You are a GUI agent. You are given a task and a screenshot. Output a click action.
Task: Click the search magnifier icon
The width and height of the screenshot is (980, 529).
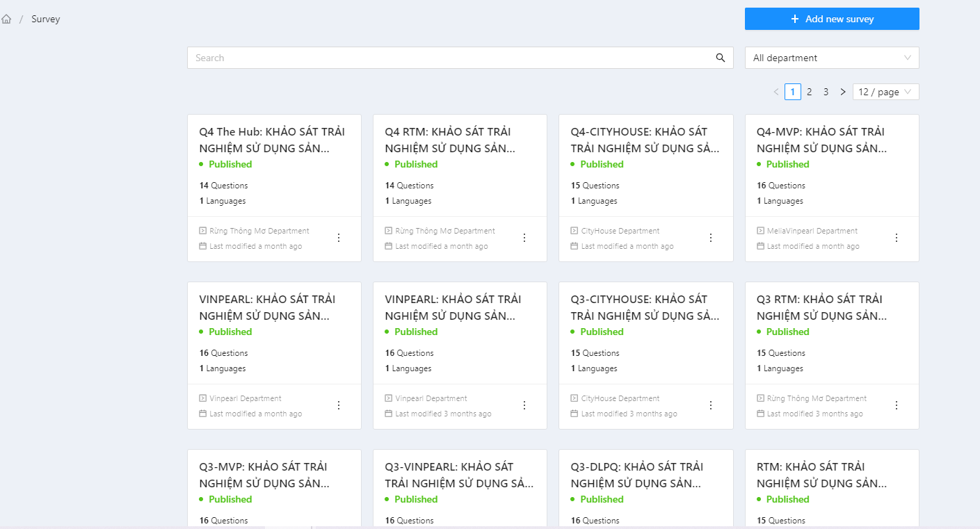(x=721, y=58)
